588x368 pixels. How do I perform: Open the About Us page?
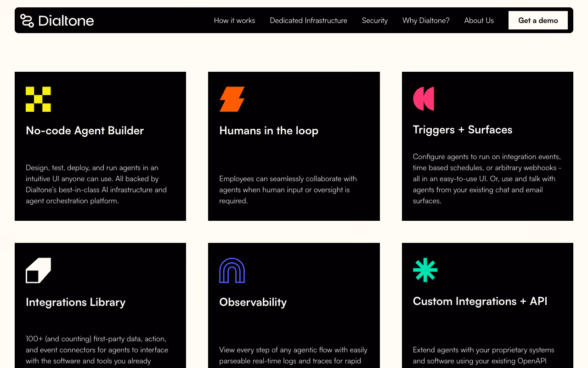479,20
